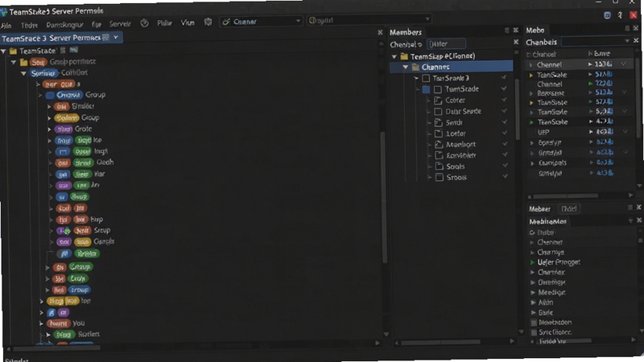
Task: Open the clock icon in the menu toolbar
Action: click(x=144, y=23)
